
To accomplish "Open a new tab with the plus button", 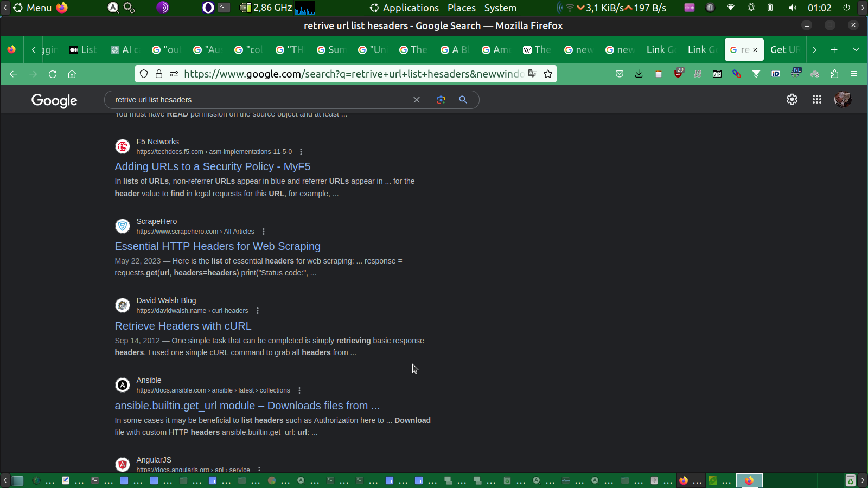I will coord(834,49).
